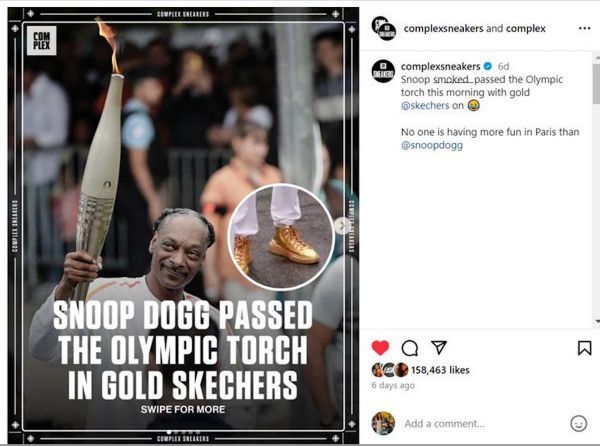Open complexsneakers profile picture in header

click(x=384, y=28)
